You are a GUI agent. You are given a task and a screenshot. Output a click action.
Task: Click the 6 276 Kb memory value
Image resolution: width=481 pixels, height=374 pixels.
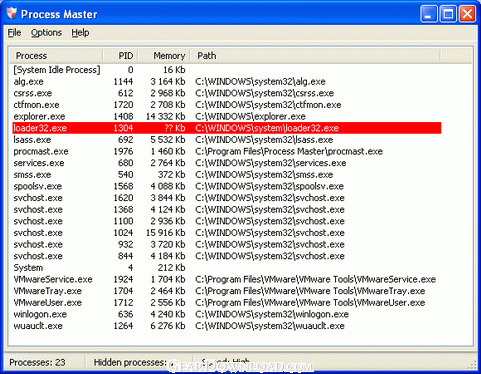(168, 326)
